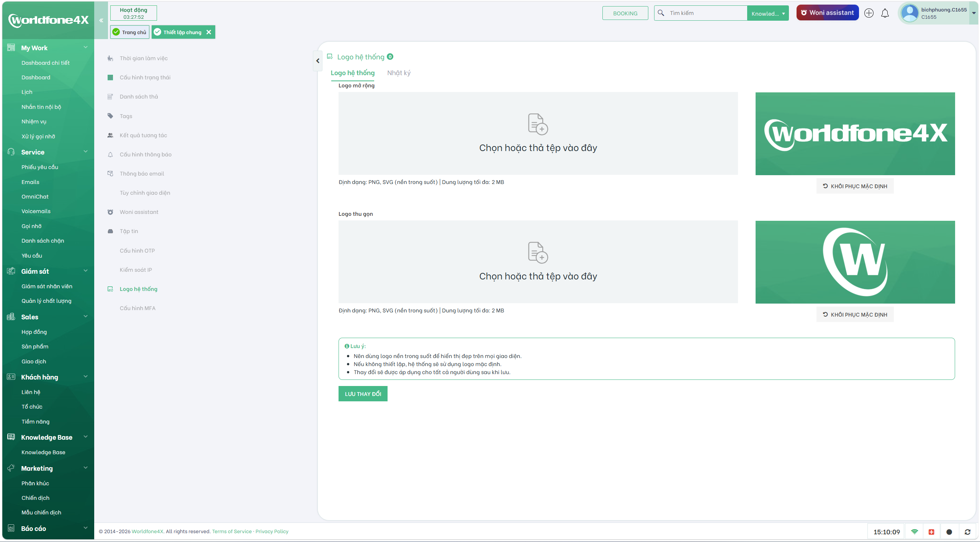
Task: Restore default for expanded logo
Action: pos(855,186)
